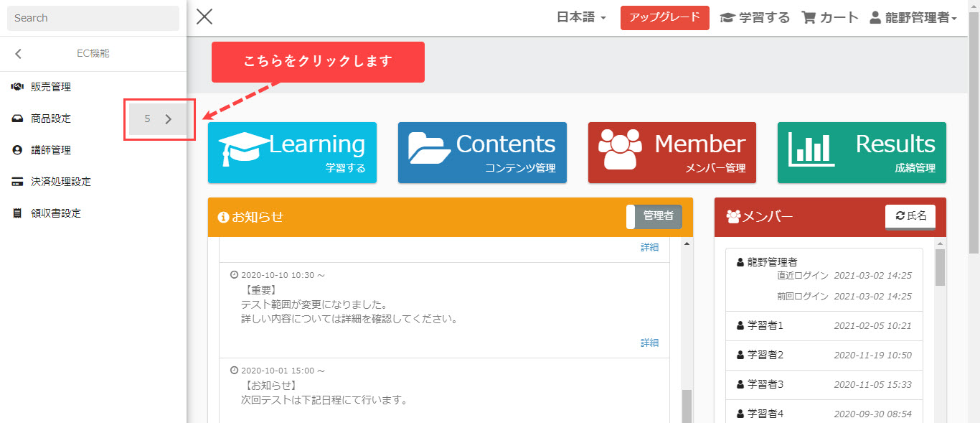The image size is (980, 423).
Task: Select 決済処理設定 in the sidebar
Action: 60,182
